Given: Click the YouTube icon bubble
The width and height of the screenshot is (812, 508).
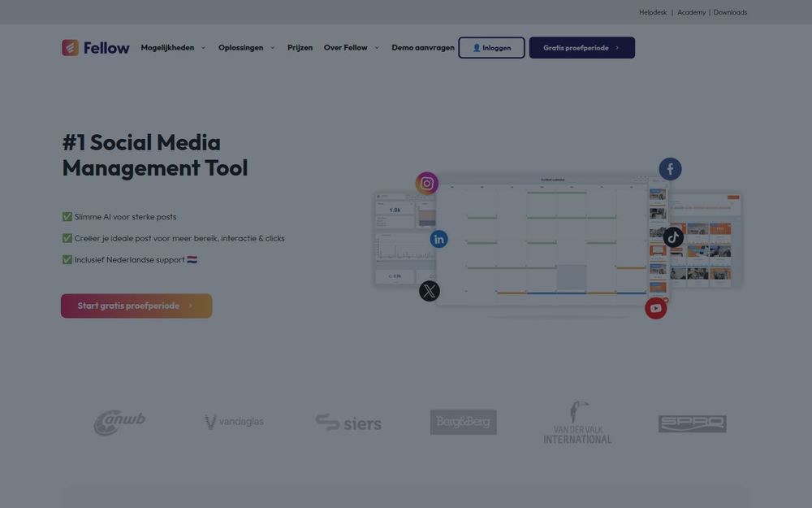Looking at the screenshot, I should pyautogui.click(x=655, y=308).
